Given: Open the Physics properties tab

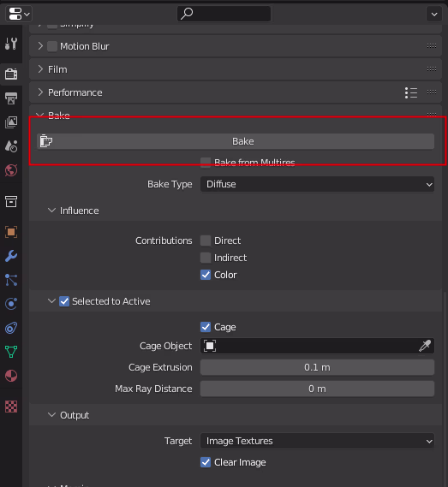Looking at the screenshot, I should (11, 304).
